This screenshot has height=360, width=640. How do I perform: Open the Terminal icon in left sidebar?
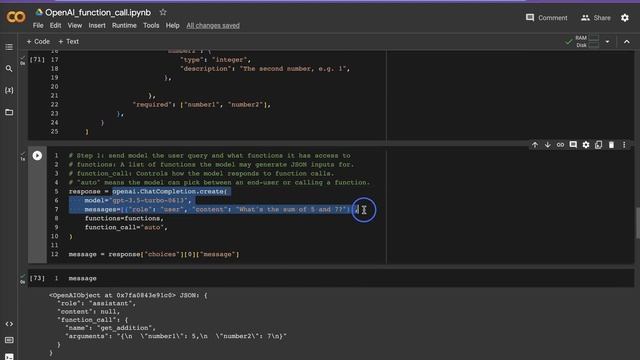click(x=9, y=356)
